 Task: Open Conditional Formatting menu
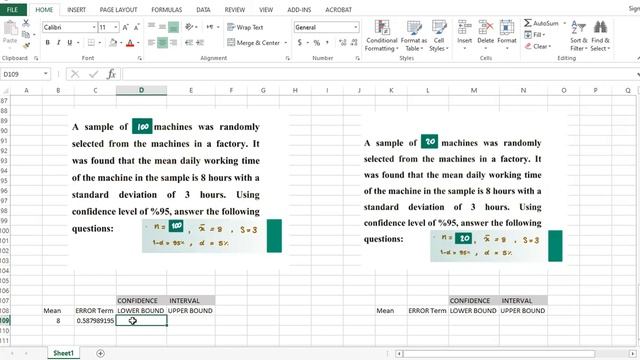[x=381, y=36]
